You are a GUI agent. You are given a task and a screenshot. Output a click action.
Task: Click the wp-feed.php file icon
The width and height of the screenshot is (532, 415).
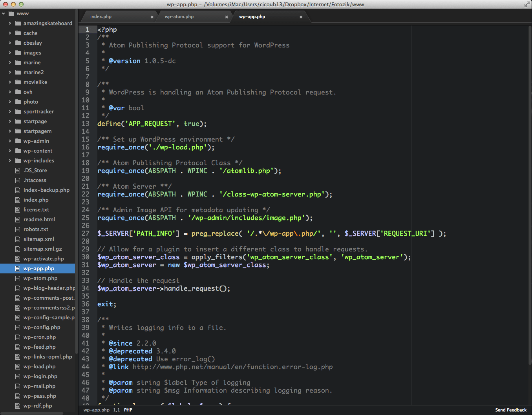(x=18, y=347)
